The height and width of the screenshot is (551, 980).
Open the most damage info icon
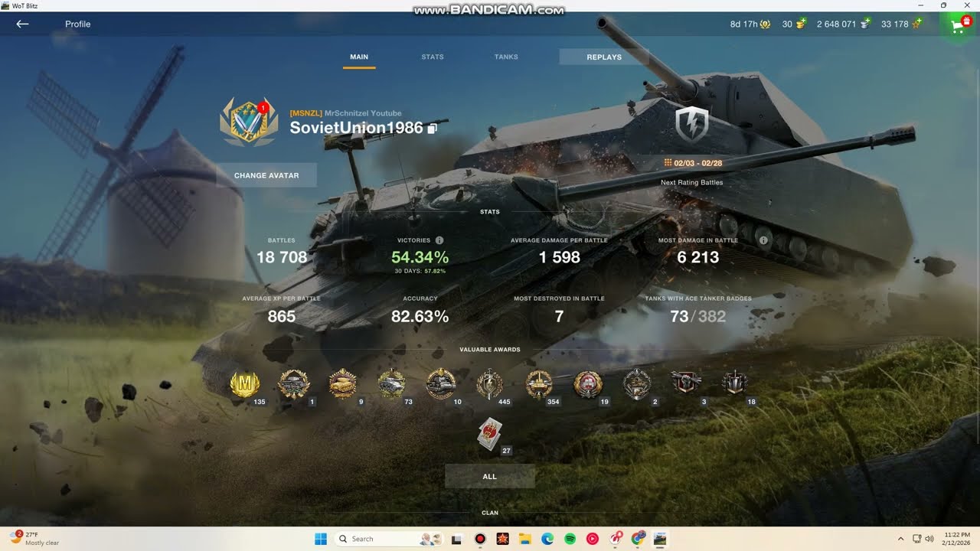point(763,240)
